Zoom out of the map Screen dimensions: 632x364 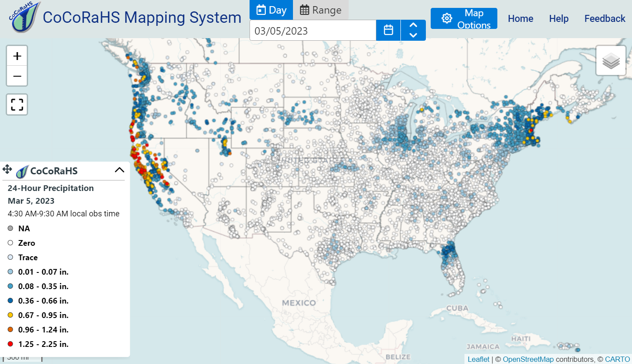point(17,76)
